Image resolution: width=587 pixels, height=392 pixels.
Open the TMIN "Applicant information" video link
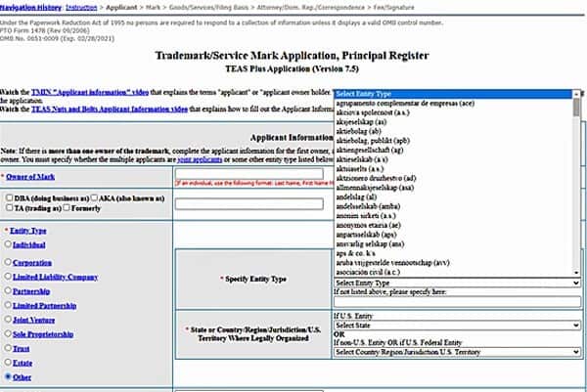point(90,92)
